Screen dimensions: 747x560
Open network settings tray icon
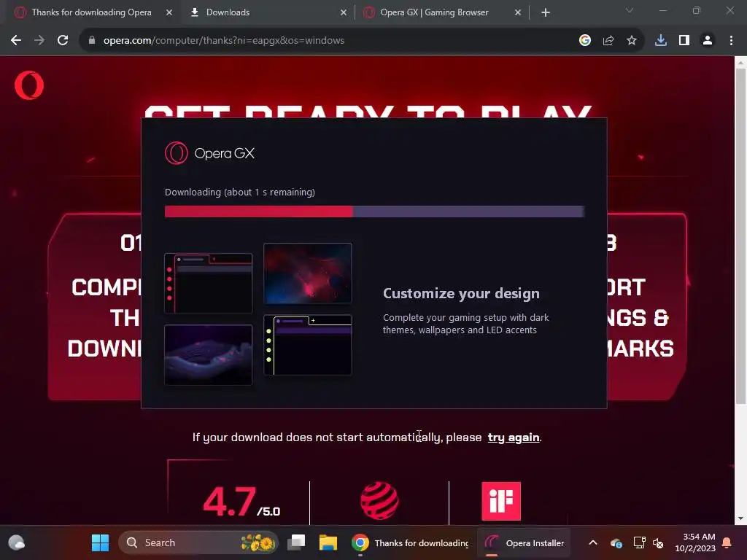coord(639,542)
